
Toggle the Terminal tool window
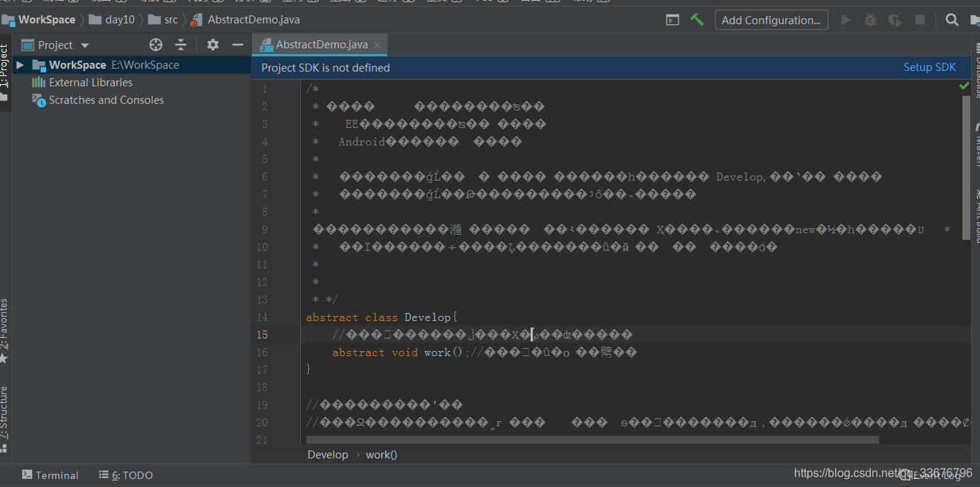[x=50, y=475]
